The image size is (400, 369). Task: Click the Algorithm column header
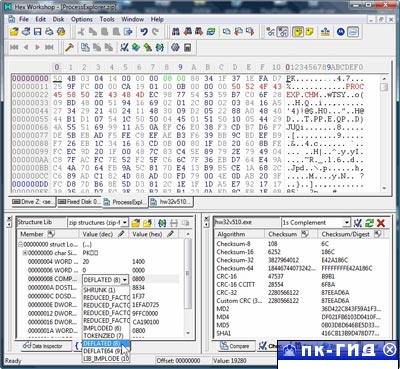point(239,234)
